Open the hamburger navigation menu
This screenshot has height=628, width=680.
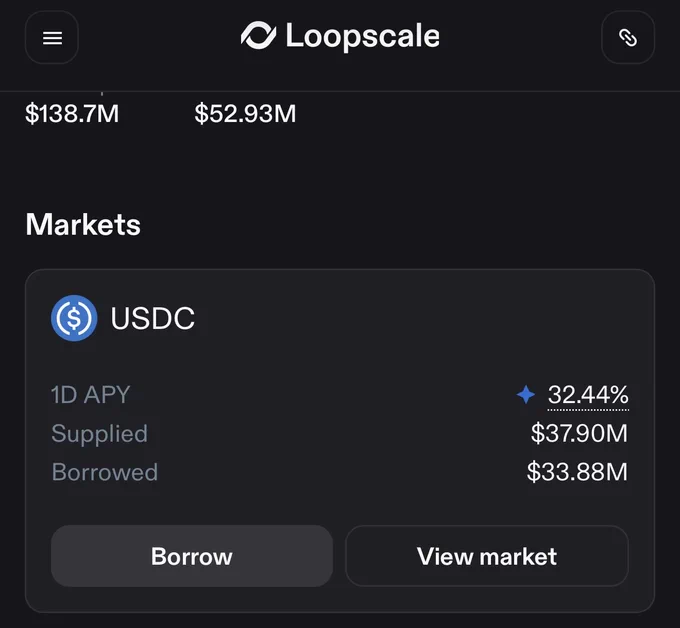tap(52, 38)
